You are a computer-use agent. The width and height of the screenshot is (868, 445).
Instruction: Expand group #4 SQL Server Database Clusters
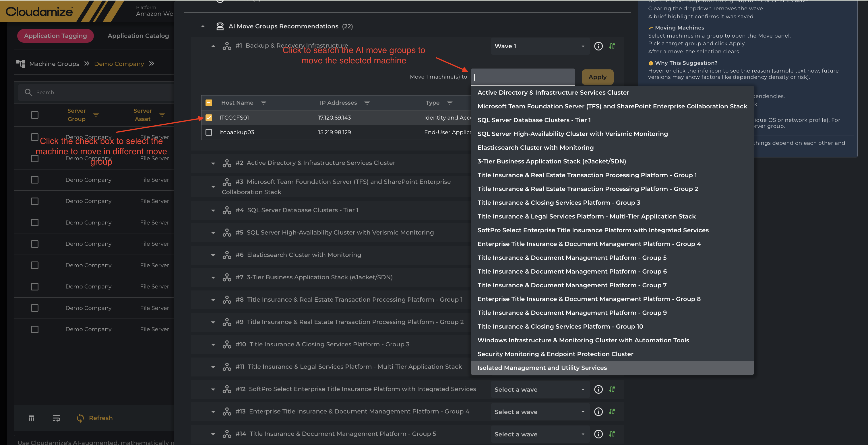[213, 210]
